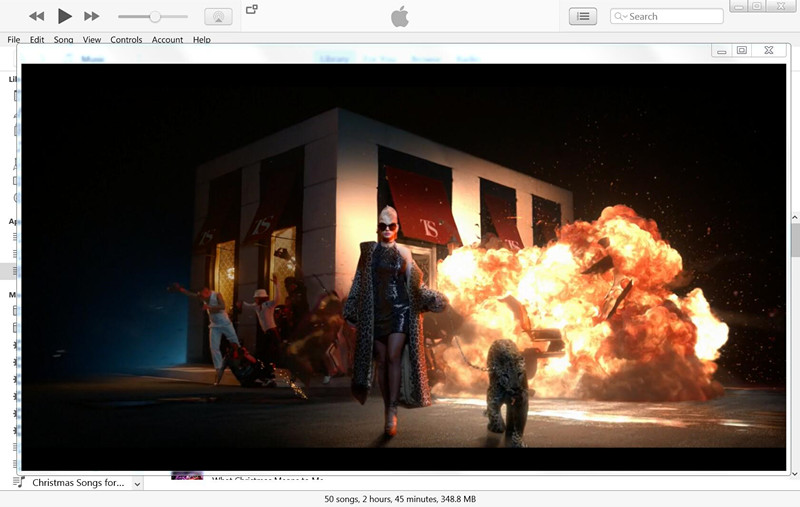800x507 pixels.
Task: Click the Search field in iTunes
Action: point(666,16)
